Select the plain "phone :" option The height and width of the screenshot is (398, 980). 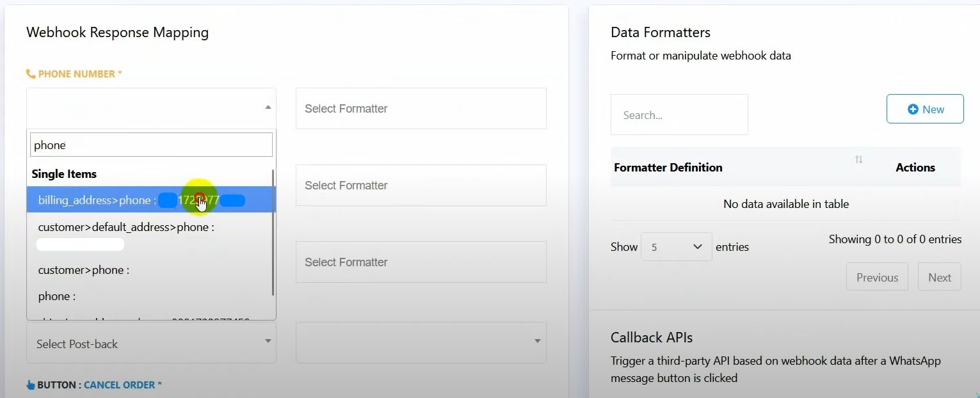(57, 296)
